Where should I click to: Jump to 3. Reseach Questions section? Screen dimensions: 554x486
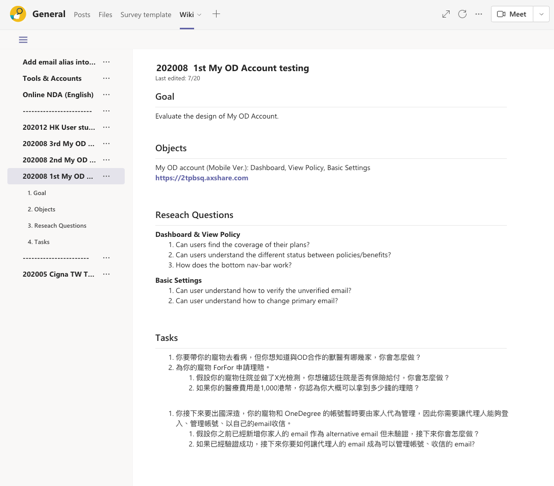(x=57, y=225)
